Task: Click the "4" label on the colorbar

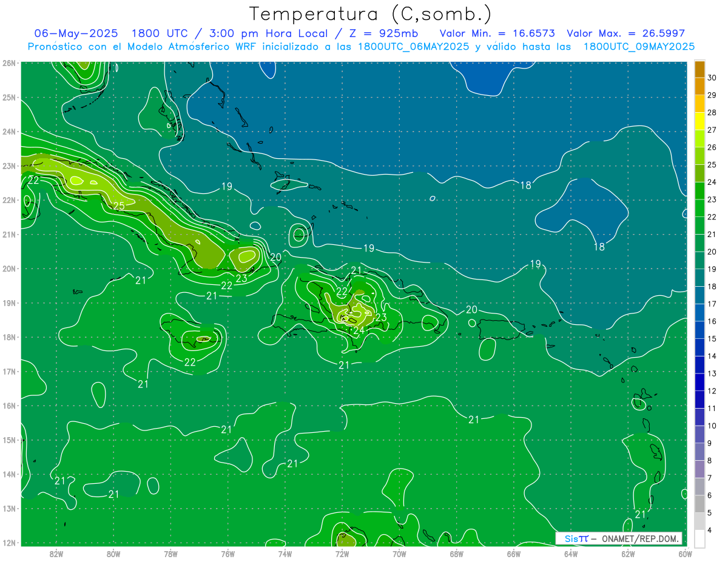Action: tap(710, 530)
